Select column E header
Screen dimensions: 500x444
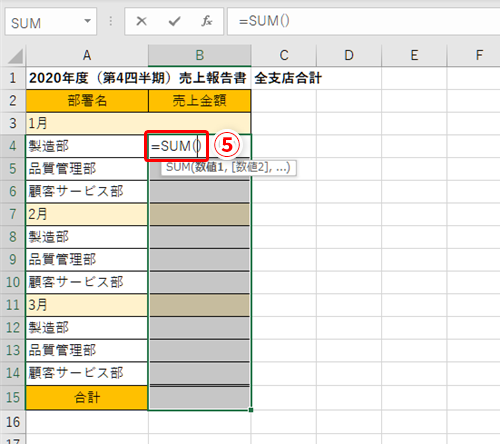(x=414, y=55)
